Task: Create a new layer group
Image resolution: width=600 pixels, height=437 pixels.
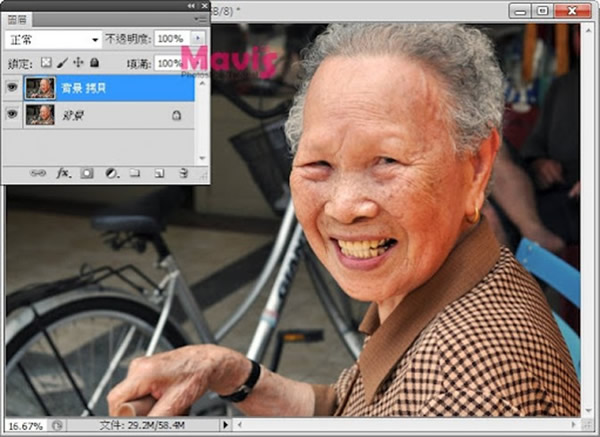Action: [x=135, y=173]
